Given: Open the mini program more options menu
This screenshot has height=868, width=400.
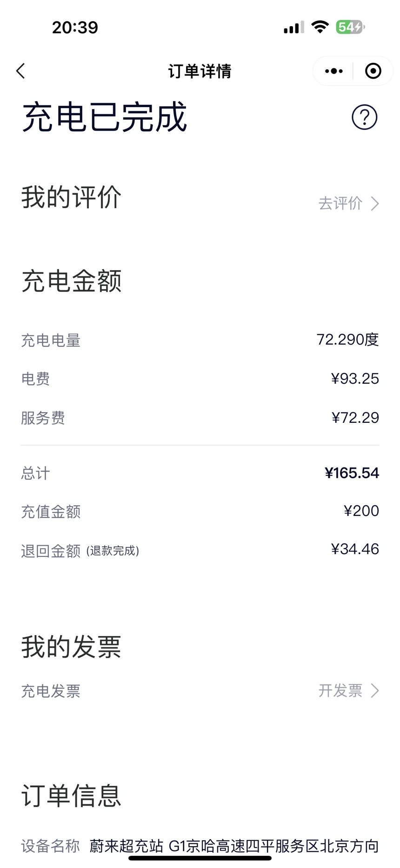Looking at the screenshot, I should [x=333, y=71].
